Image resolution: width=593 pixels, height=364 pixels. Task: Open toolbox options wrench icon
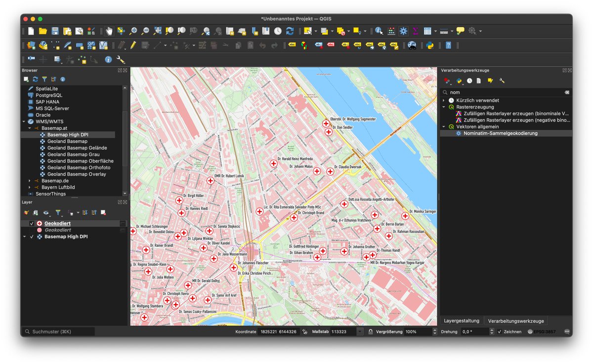(x=502, y=81)
